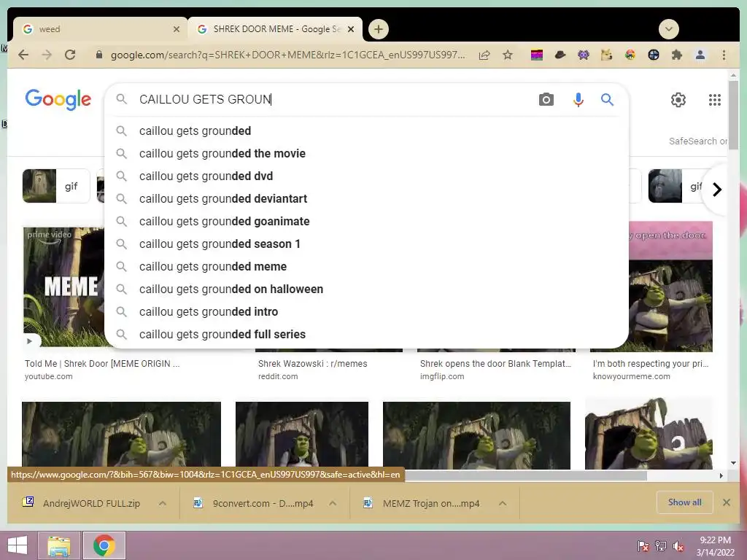This screenshot has width=747, height=560.
Task: Choose suggestion 'caillou gets grounded'
Action: 366,131
